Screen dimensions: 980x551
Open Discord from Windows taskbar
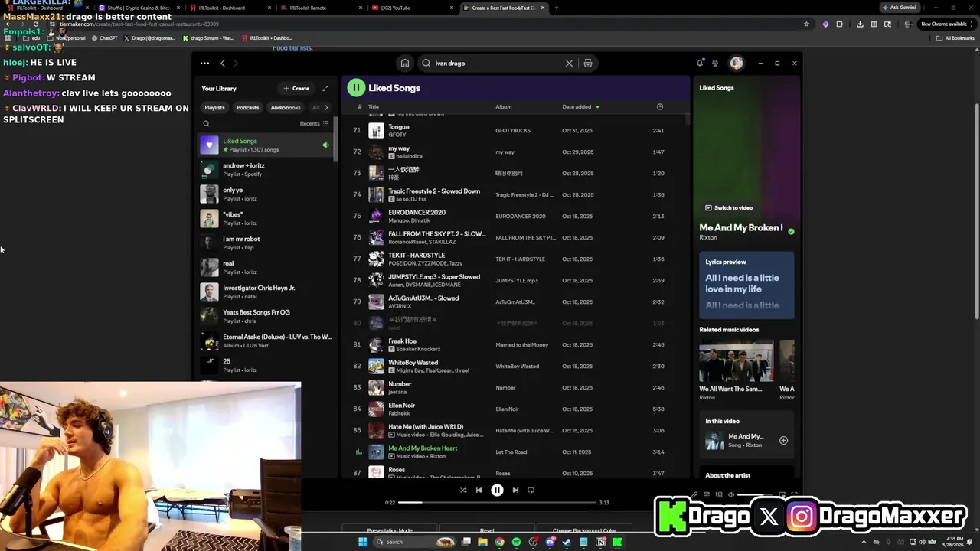[x=550, y=542]
